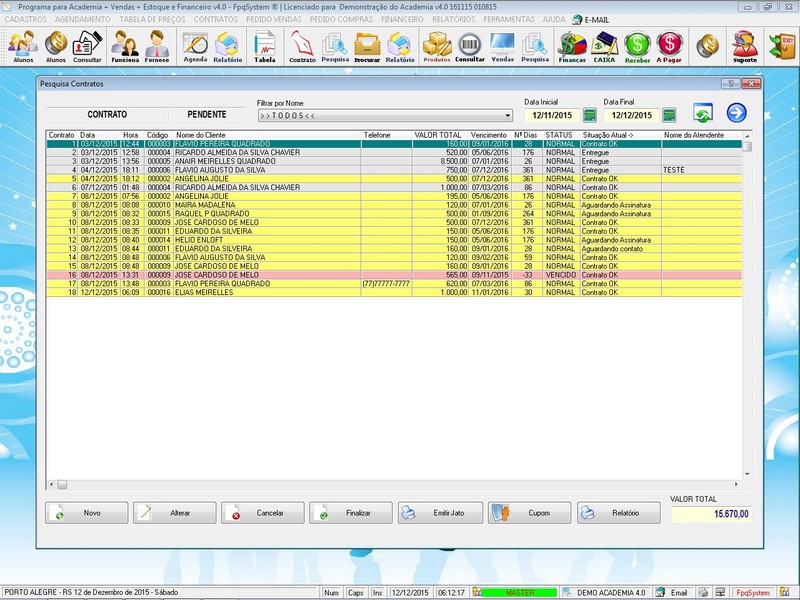Open the CAIXA cash register icon

coord(604,45)
